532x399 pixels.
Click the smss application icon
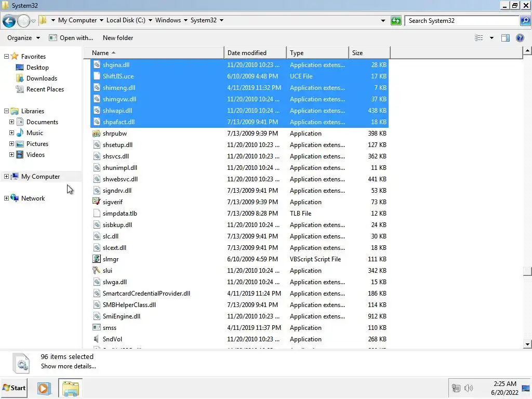click(97, 328)
